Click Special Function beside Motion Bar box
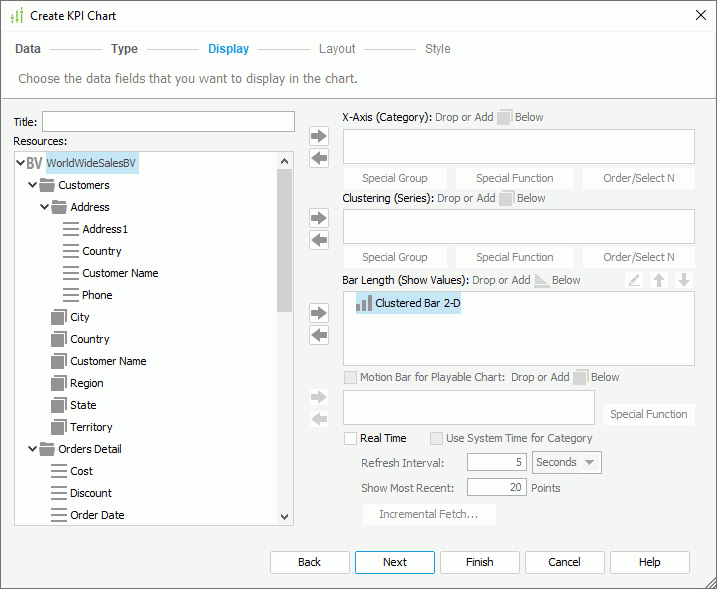This screenshot has width=717, height=589. coord(649,414)
